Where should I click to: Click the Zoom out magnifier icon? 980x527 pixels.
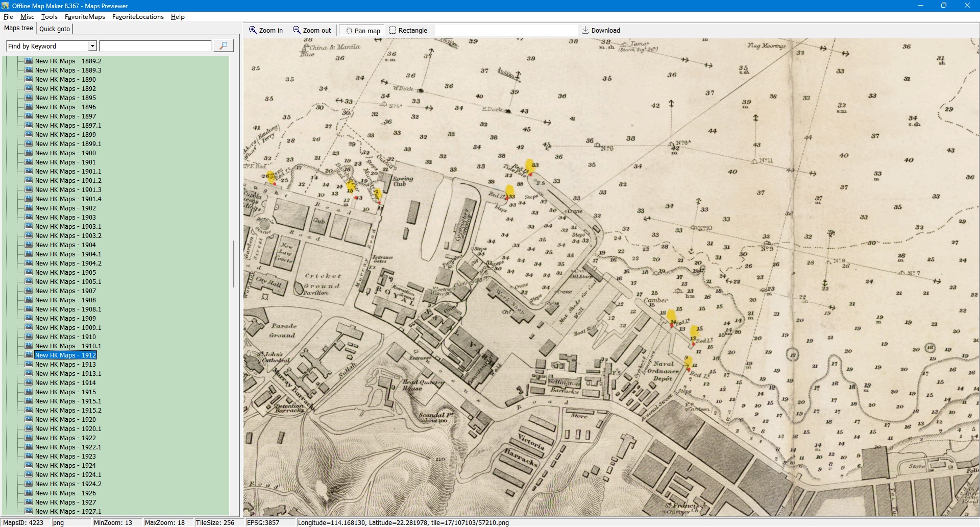coord(297,30)
